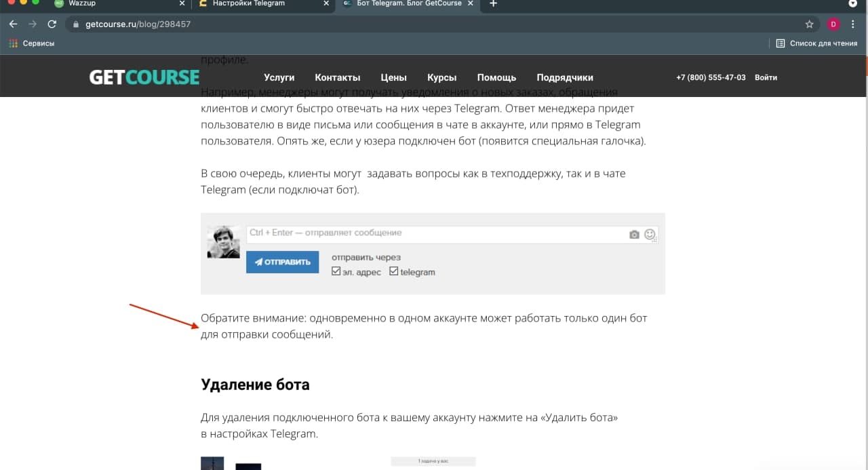868x470 pixels.
Task: Click the user avatar photo in chat form
Action: click(224, 241)
